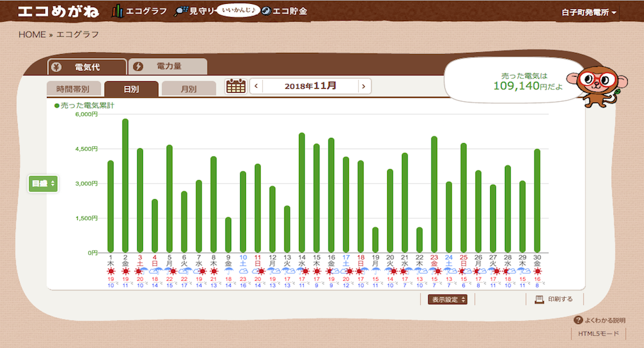Click the weather icon under day 29
This screenshot has height=348, width=644.
coord(522,271)
